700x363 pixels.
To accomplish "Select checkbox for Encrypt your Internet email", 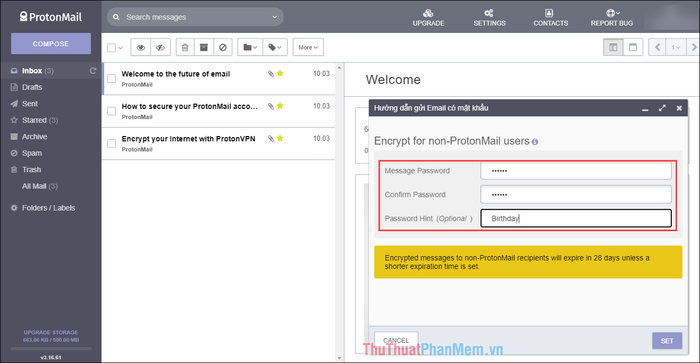I will pyautogui.click(x=112, y=144).
